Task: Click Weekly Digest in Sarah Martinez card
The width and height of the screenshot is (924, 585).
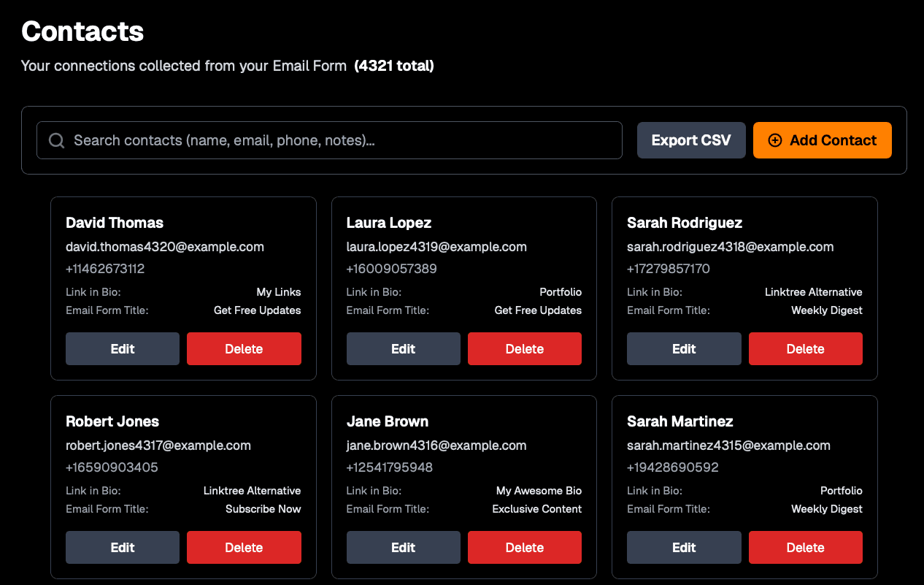Action: coord(827,509)
